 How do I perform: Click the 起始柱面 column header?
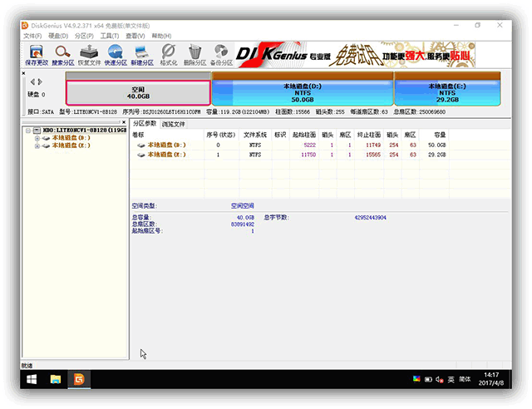[304, 136]
